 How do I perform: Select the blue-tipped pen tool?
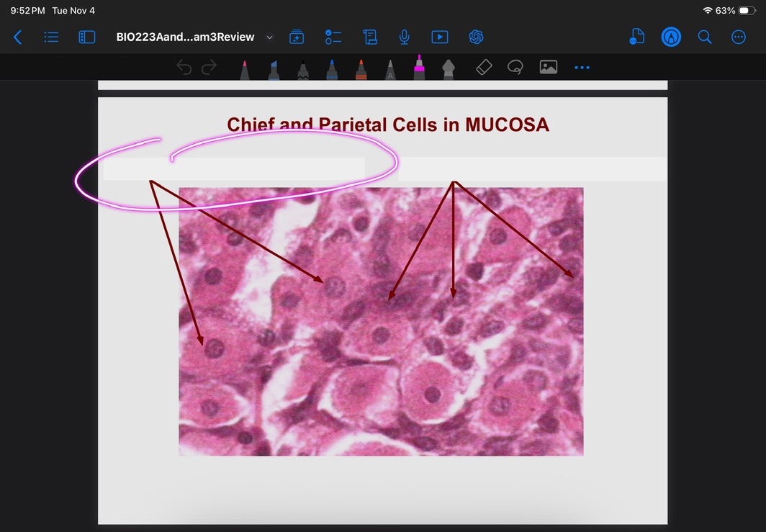[332, 70]
